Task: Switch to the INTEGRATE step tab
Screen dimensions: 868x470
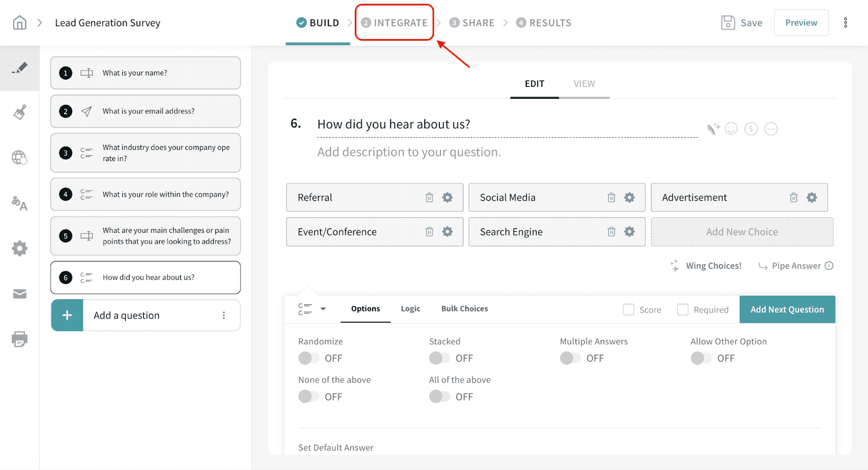Action: pos(394,23)
